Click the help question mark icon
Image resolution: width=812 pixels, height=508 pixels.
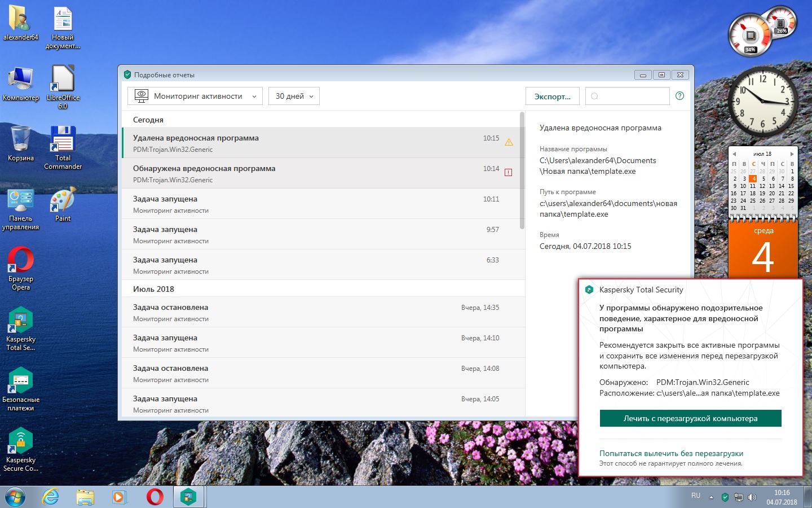(x=679, y=96)
